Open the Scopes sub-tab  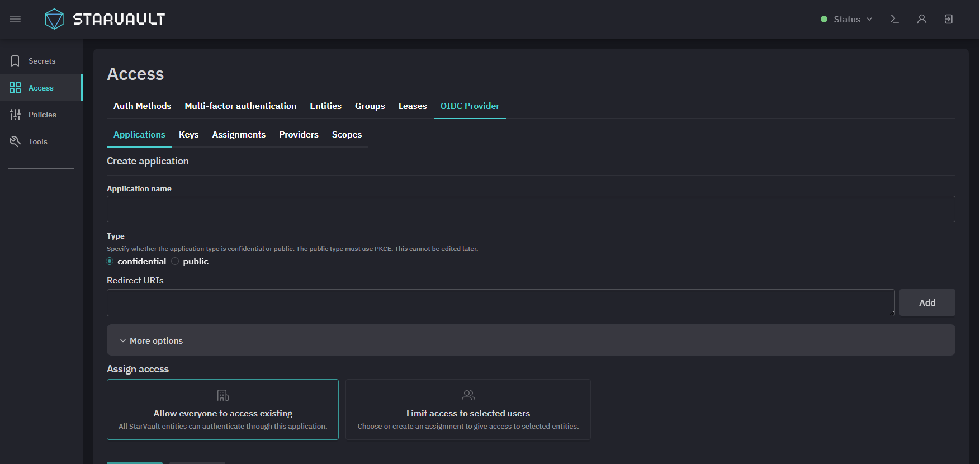tap(347, 135)
